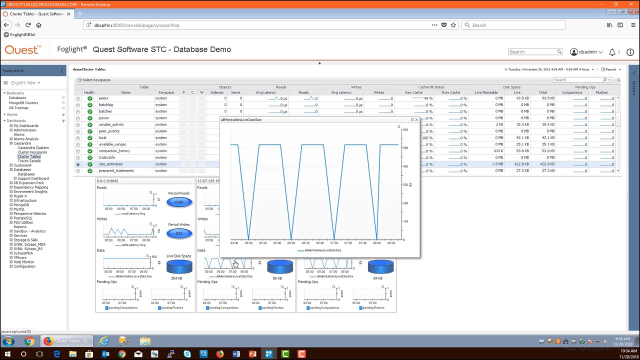The height and width of the screenshot is (360, 640).
Task: Open the notifications bell icon
Action: pyautogui.click(x=612, y=52)
